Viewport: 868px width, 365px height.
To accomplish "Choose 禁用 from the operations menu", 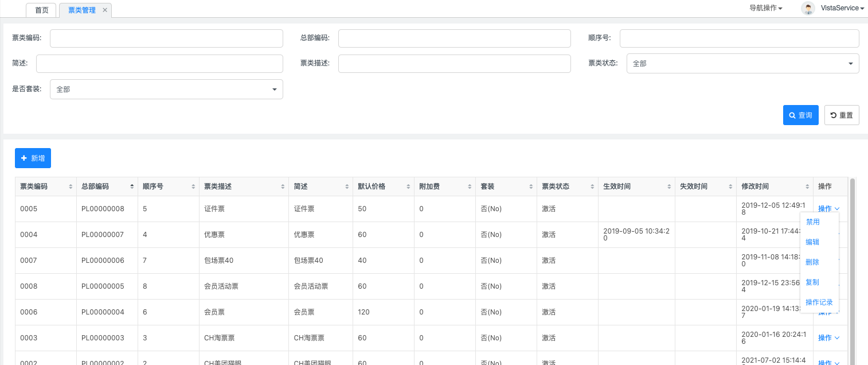I will coord(812,222).
